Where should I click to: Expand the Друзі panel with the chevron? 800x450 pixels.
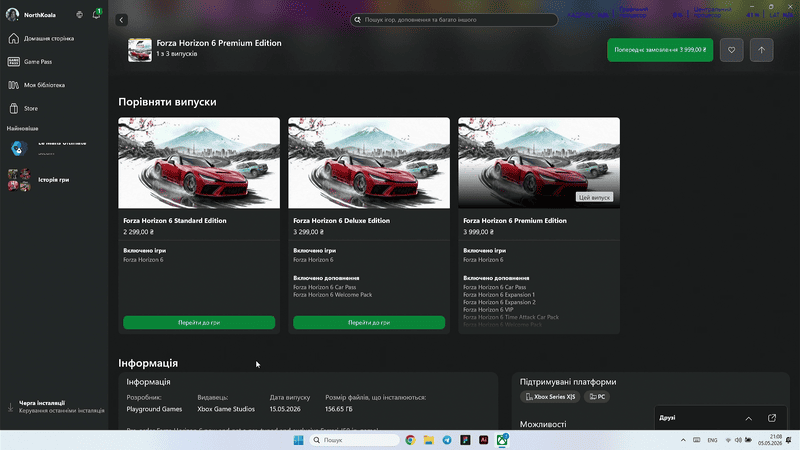[748, 418]
